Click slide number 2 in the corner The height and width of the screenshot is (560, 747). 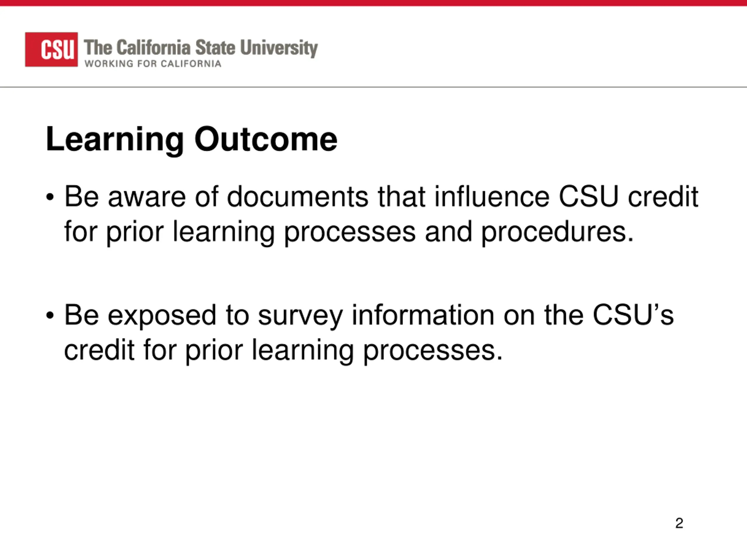point(679,523)
